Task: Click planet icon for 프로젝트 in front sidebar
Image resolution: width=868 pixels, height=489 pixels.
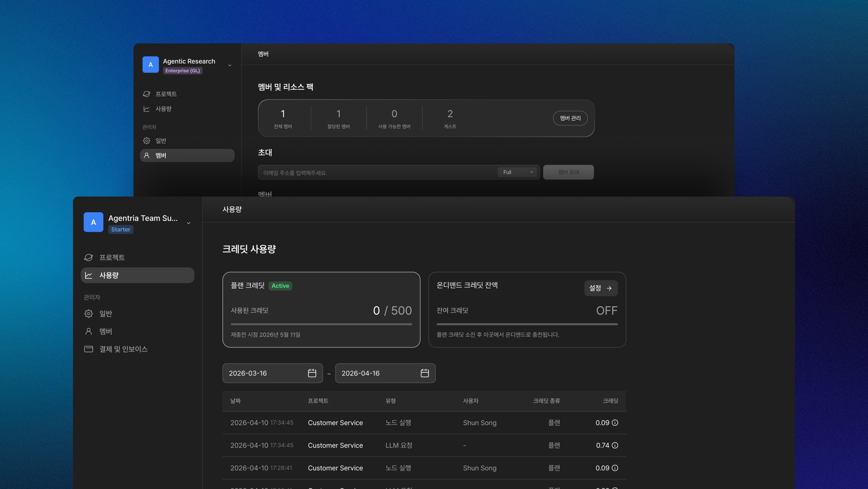Action: tap(89, 257)
